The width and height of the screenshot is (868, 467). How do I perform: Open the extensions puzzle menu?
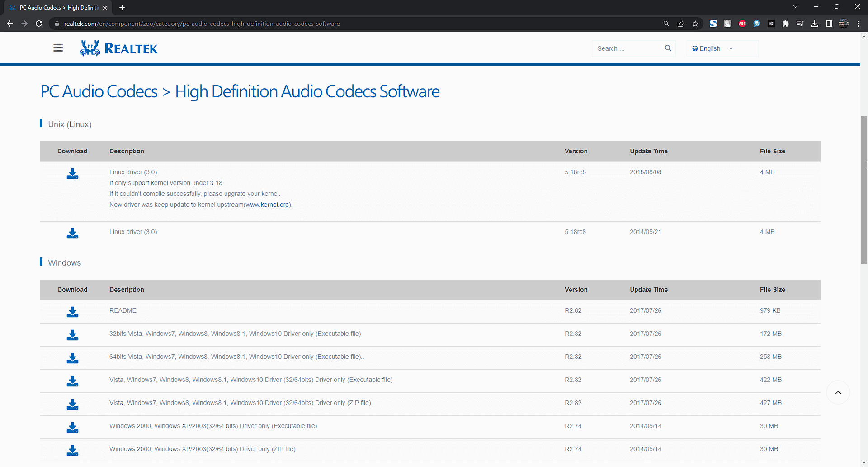(x=786, y=24)
